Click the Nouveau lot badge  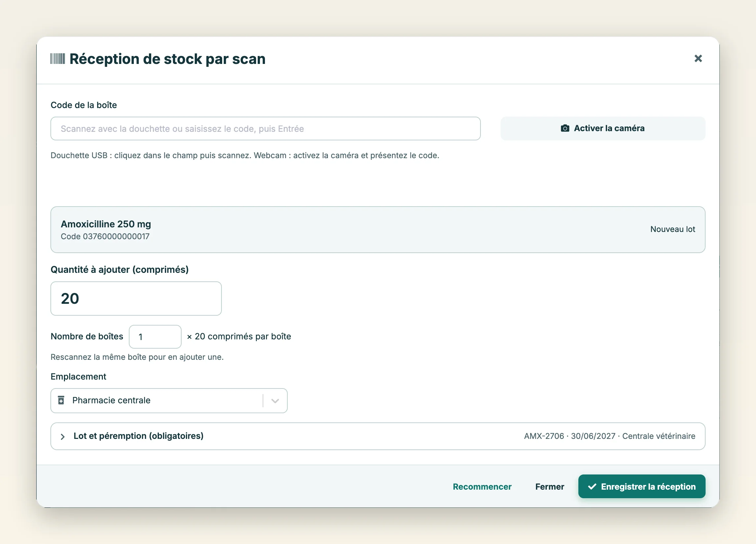pyautogui.click(x=673, y=229)
